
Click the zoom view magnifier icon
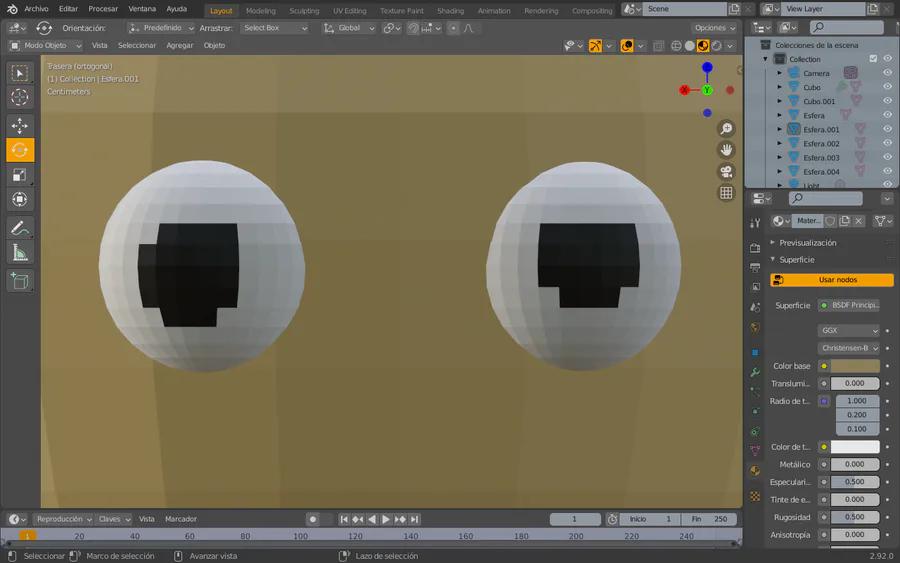pos(727,129)
